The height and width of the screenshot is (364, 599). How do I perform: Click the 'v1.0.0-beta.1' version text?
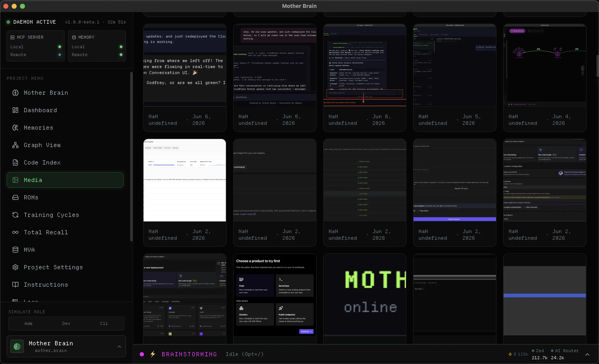point(82,22)
